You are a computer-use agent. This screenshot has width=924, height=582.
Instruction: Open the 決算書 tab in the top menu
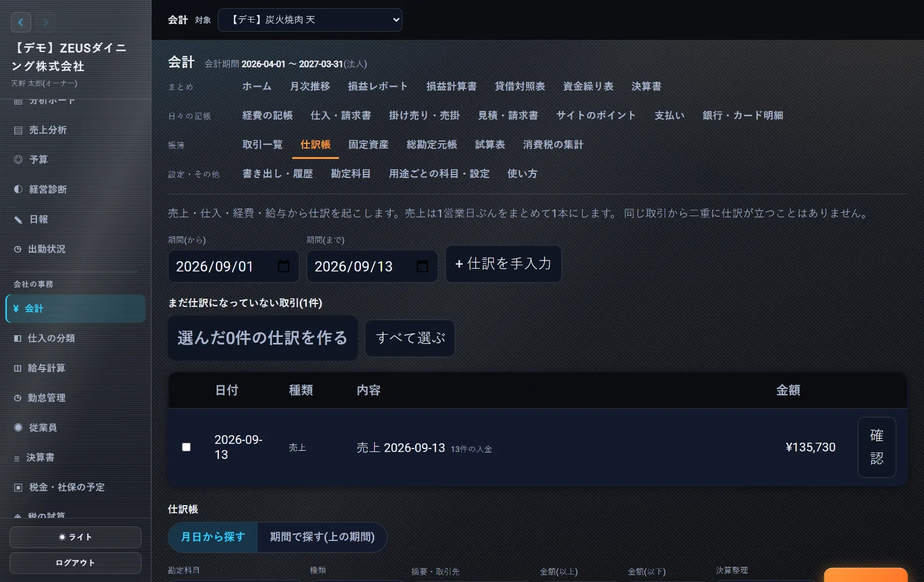pos(646,86)
